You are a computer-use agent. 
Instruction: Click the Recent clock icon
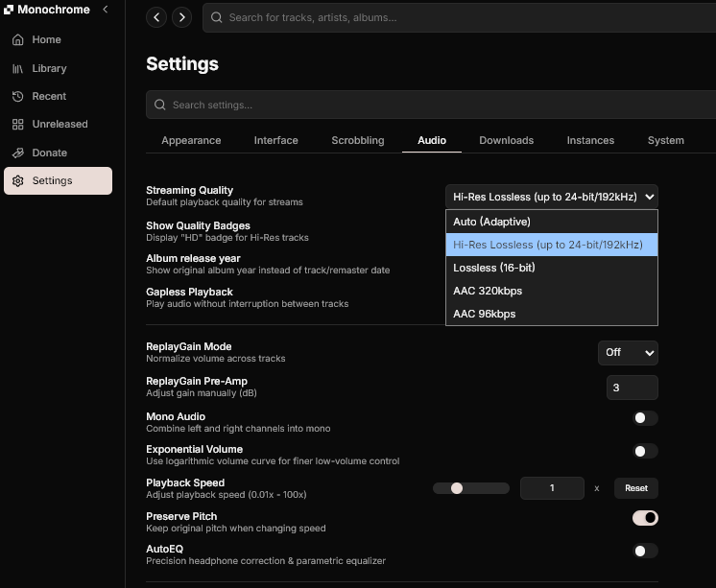[x=18, y=97]
